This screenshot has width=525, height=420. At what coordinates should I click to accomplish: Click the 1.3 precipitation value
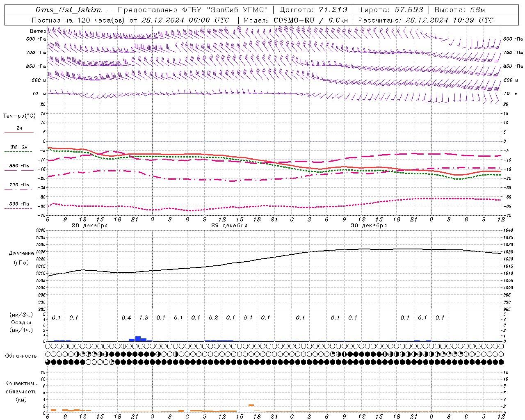click(144, 317)
